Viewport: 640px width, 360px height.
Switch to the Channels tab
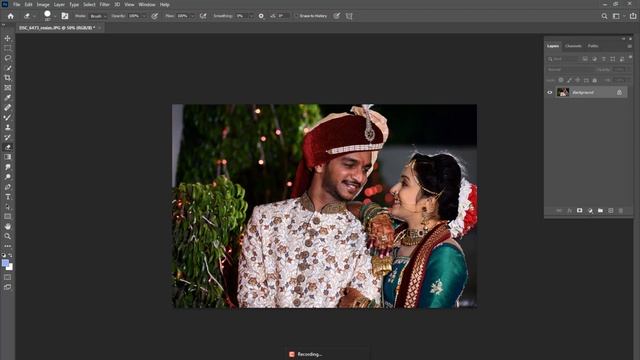(573, 46)
